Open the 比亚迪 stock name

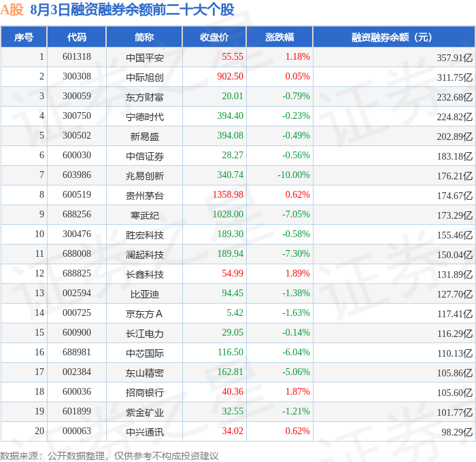point(145,294)
